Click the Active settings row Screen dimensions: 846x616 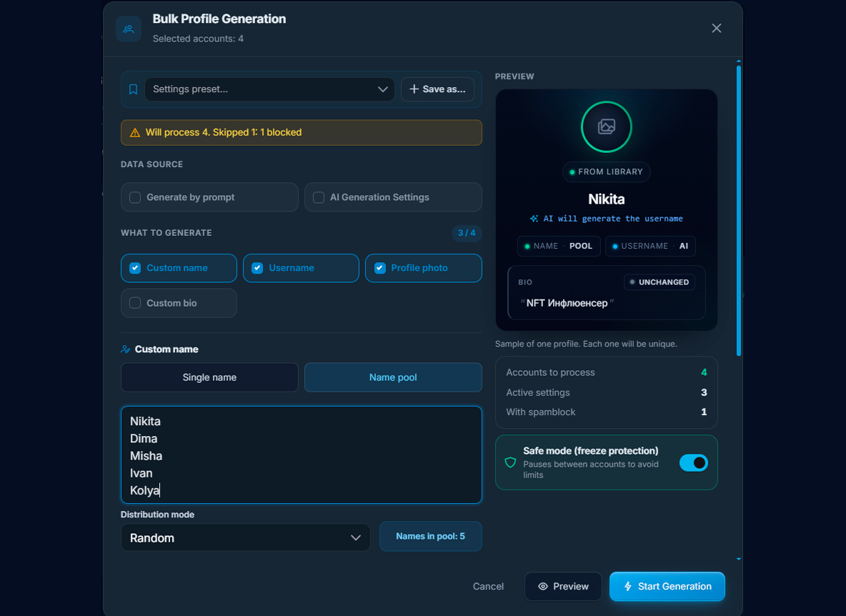[607, 393]
